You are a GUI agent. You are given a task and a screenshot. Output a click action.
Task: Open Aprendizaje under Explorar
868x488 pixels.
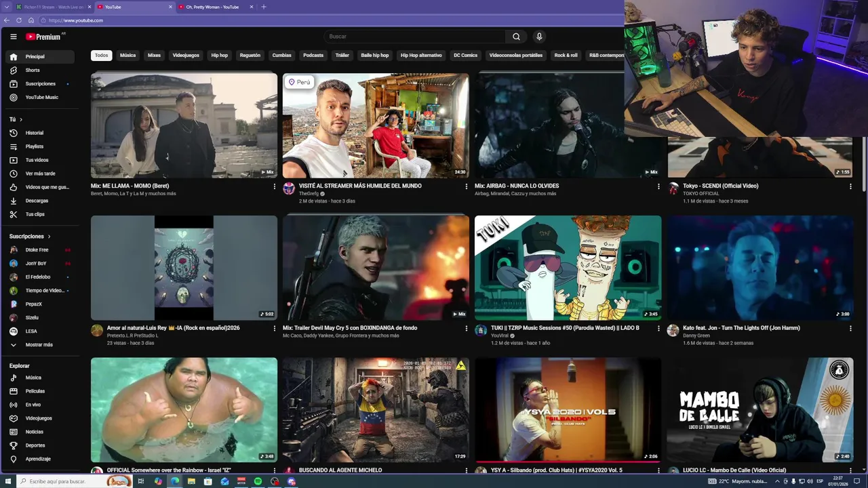pos(41,459)
